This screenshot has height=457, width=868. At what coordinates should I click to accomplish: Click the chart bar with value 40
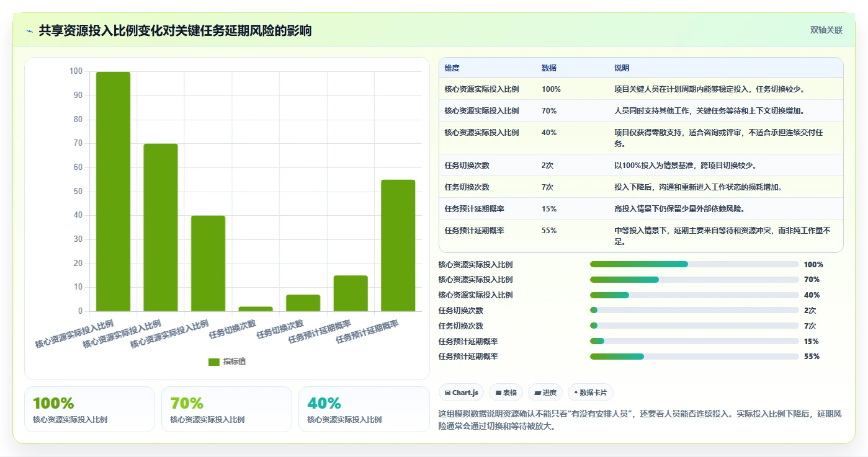208,264
